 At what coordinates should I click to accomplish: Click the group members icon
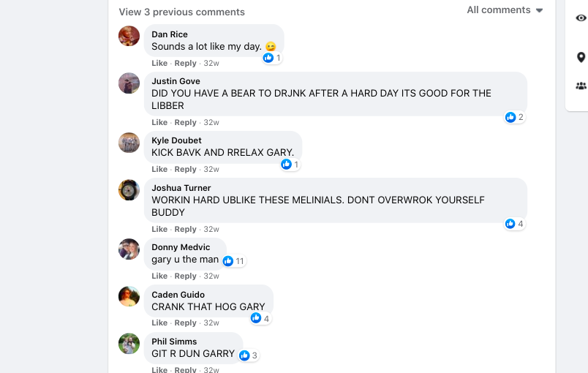[581, 86]
